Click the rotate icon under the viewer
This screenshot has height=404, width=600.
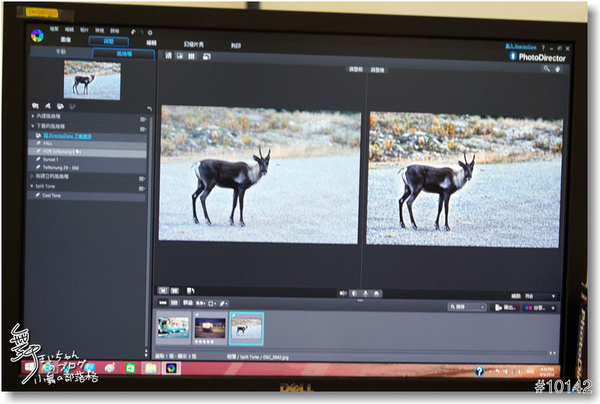191,291
